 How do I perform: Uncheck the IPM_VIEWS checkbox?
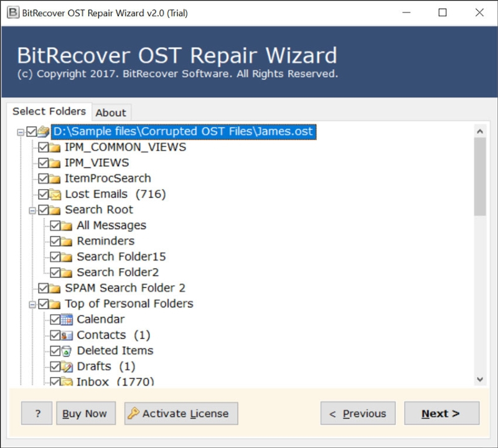[44, 163]
